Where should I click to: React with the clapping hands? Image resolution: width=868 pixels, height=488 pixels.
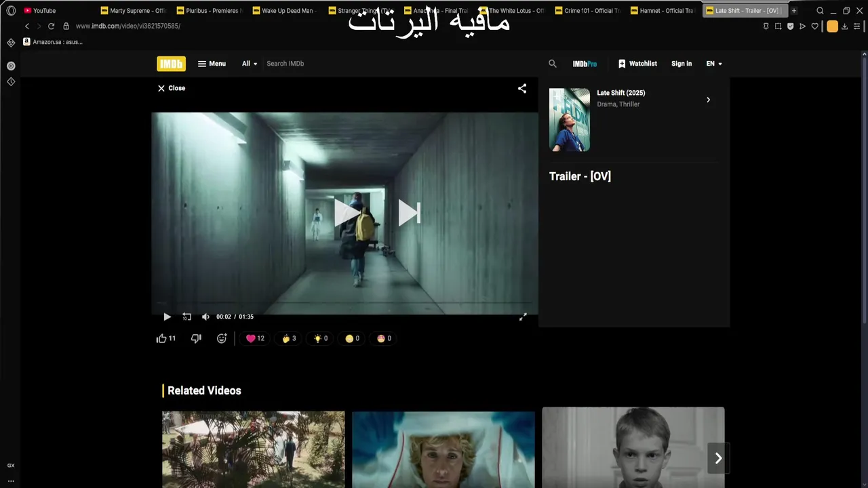pyautogui.click(x=289, y=338)
